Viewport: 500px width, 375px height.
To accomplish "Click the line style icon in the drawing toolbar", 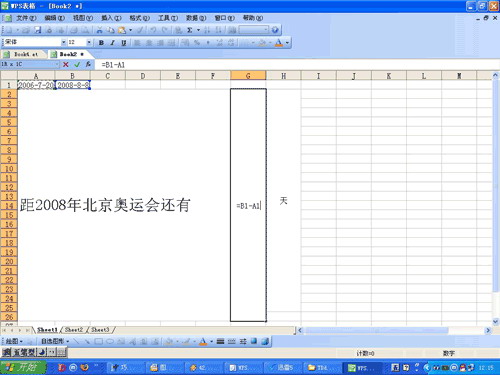I will pos(220,341).
